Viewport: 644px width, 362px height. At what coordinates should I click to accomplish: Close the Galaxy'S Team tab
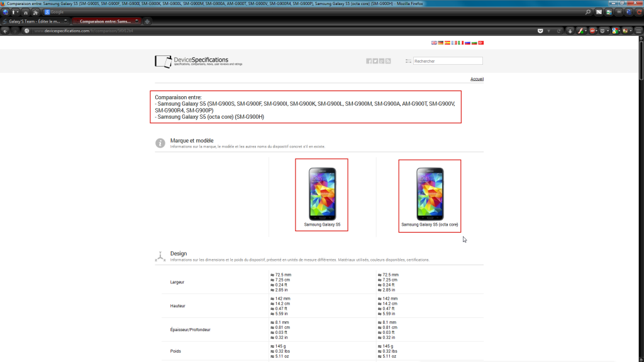click(x=65, y=21)
